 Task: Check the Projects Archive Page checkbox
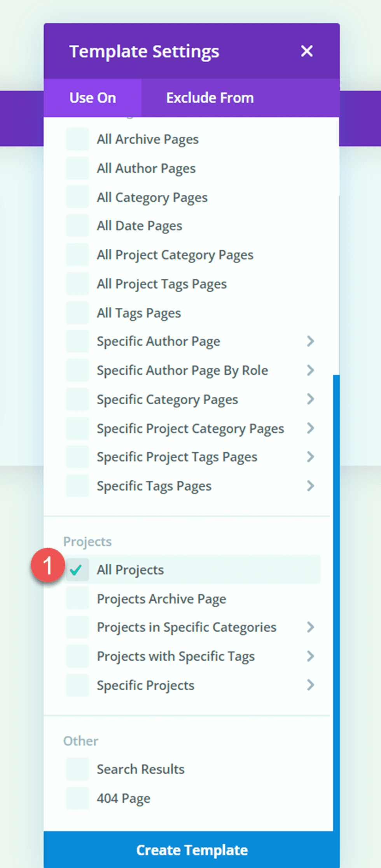(x=77, y=599)
